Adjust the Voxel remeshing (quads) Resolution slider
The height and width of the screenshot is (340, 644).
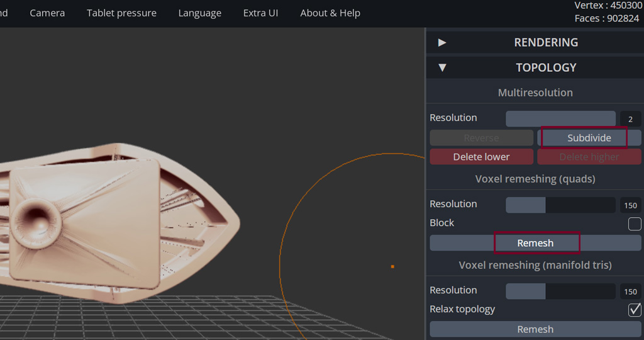tap(560, 205)
